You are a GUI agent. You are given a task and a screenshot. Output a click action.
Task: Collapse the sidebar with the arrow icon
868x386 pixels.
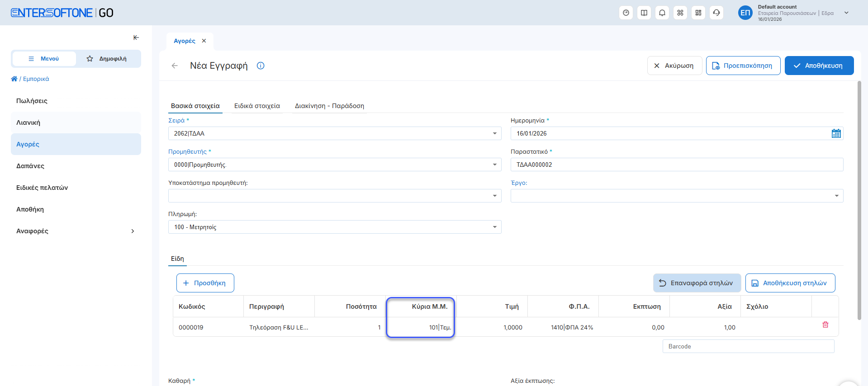point(136,38)
